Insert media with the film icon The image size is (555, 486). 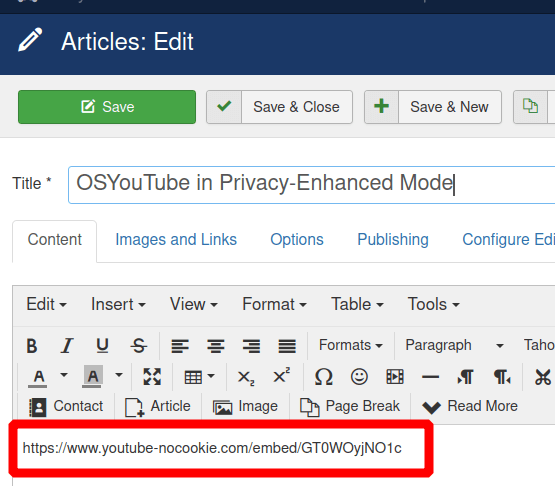(395, 377)
